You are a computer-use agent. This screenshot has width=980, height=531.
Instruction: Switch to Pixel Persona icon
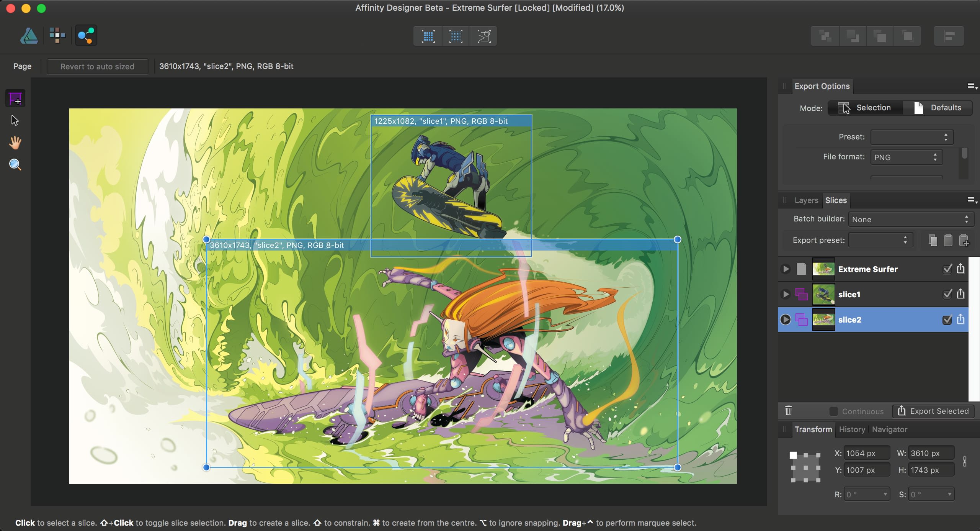pyautogui.click(x=57, y=36)
